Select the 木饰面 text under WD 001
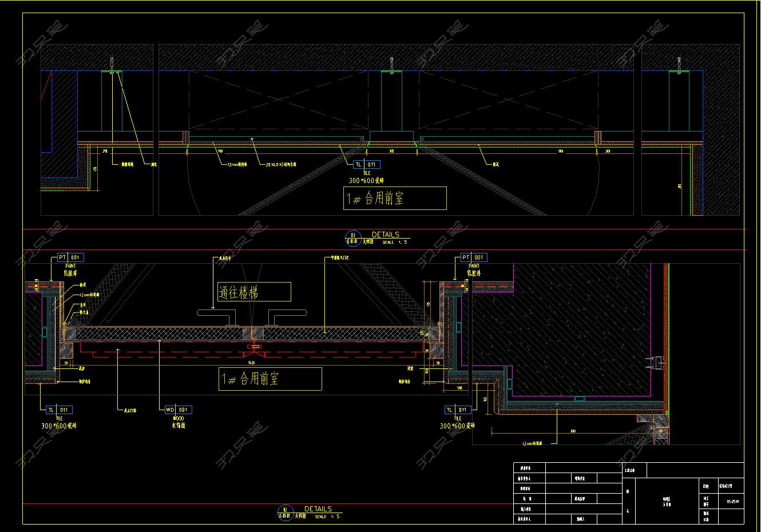The image size is (761, 532). pos(179,426)
